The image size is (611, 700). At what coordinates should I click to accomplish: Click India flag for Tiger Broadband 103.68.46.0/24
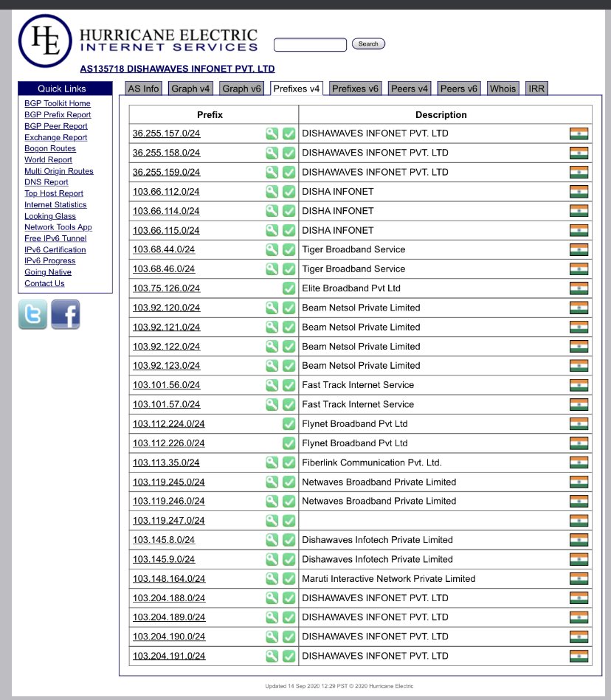(579, 268)
